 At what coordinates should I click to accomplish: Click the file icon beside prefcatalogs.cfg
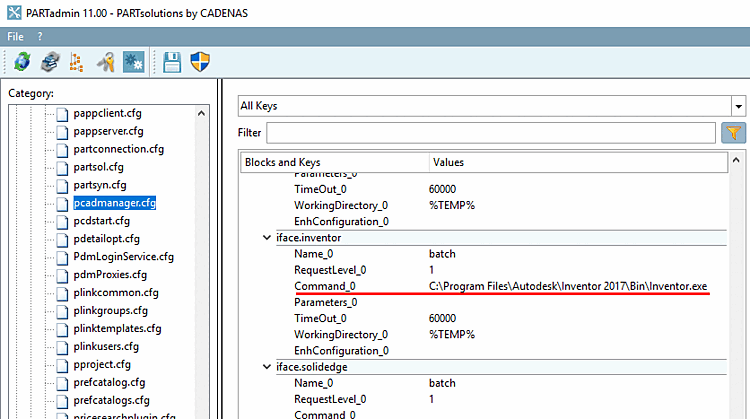point(62,401)
